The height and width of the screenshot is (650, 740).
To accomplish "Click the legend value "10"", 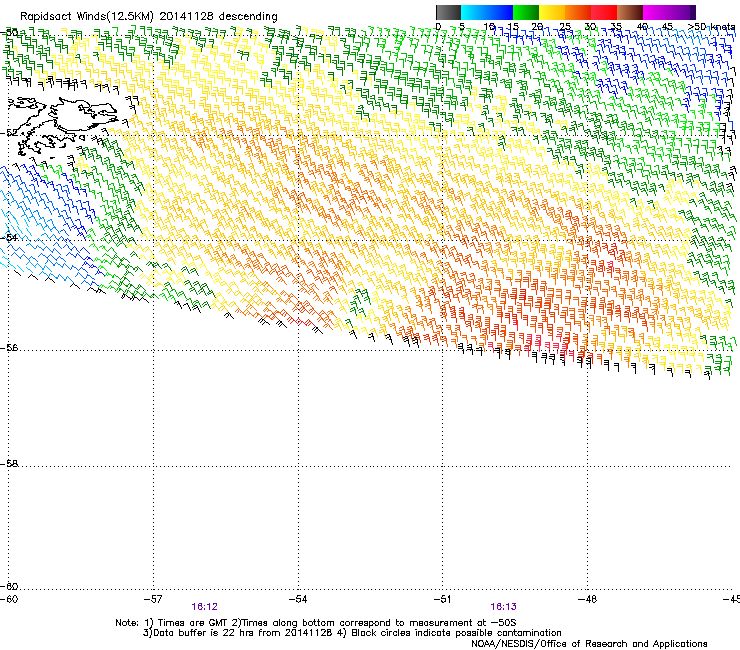I will (x=489, y=27).
